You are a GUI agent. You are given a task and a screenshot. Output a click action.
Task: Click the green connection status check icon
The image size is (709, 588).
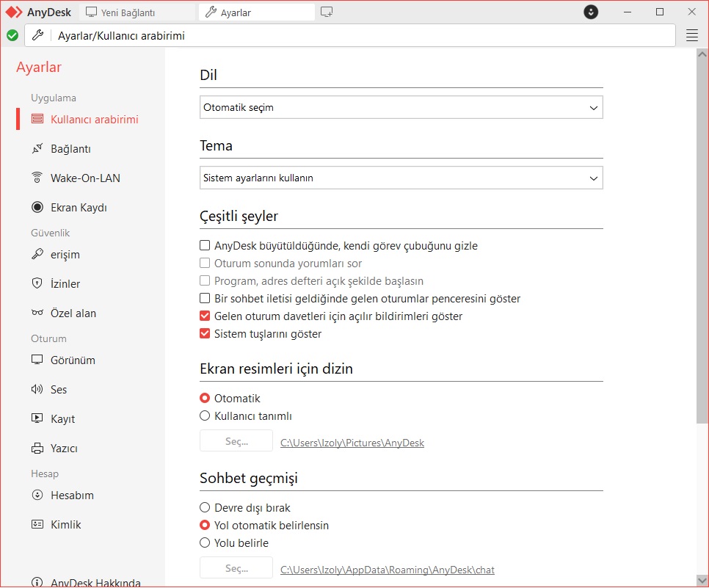[x=12, y=35]
